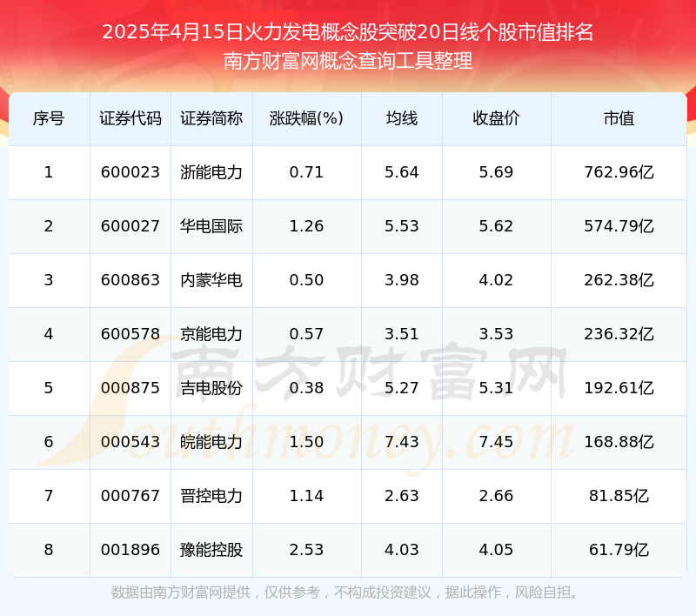Click change value 1.26 for 华电国际

[x=306, y=226]
